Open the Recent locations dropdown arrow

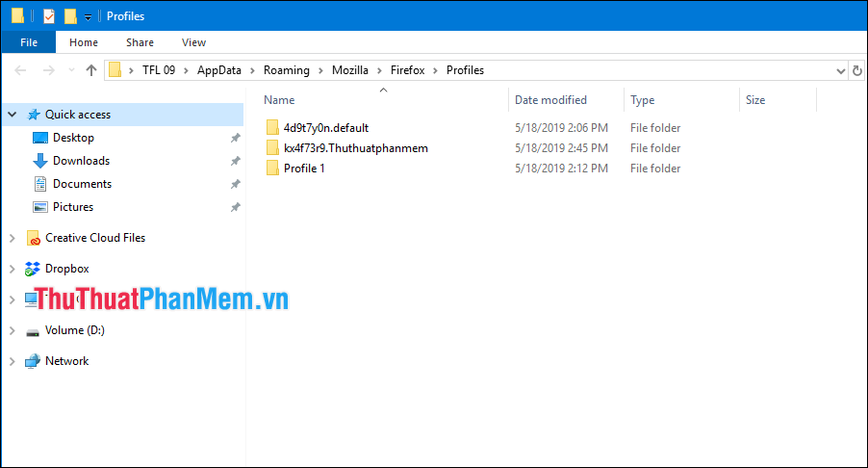[71, 70]
